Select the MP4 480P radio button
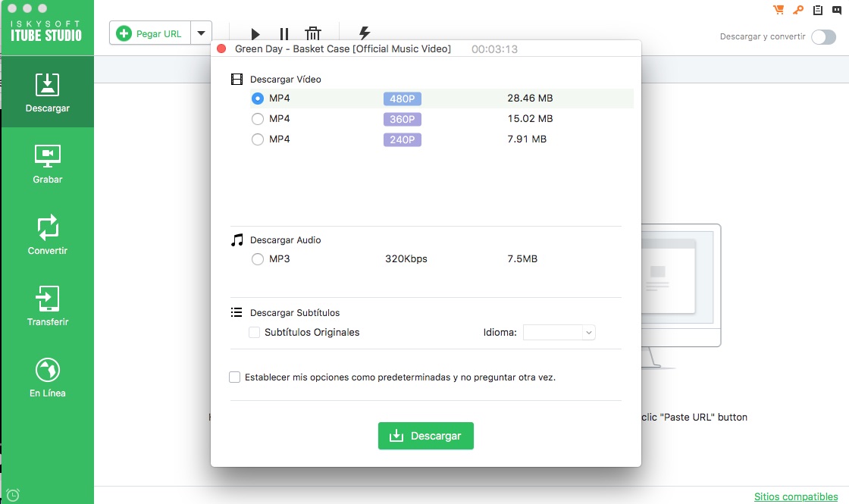 pos(258,99)
